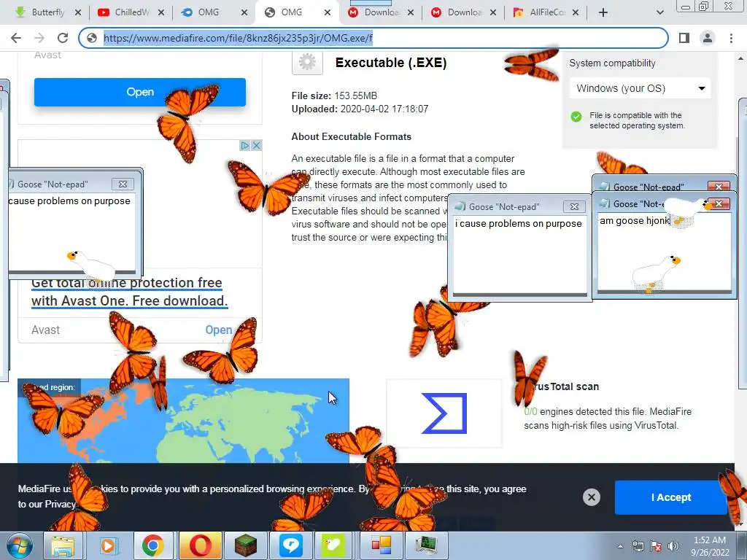Open the site information globe icon
This screenshot has height=560, width=747.
pyautogui.click(x=92, y=38)
